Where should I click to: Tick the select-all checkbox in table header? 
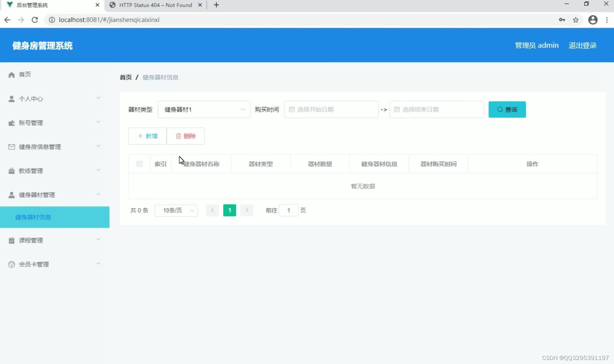pyautogui.click(x=139, y=164)
